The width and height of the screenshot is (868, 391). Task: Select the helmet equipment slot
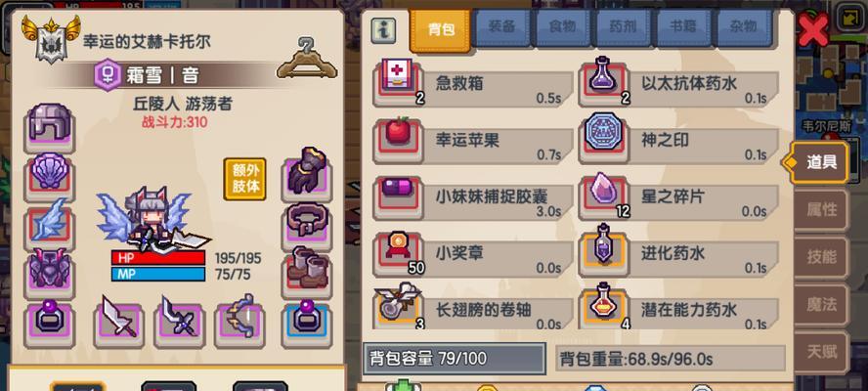(50, 127)
